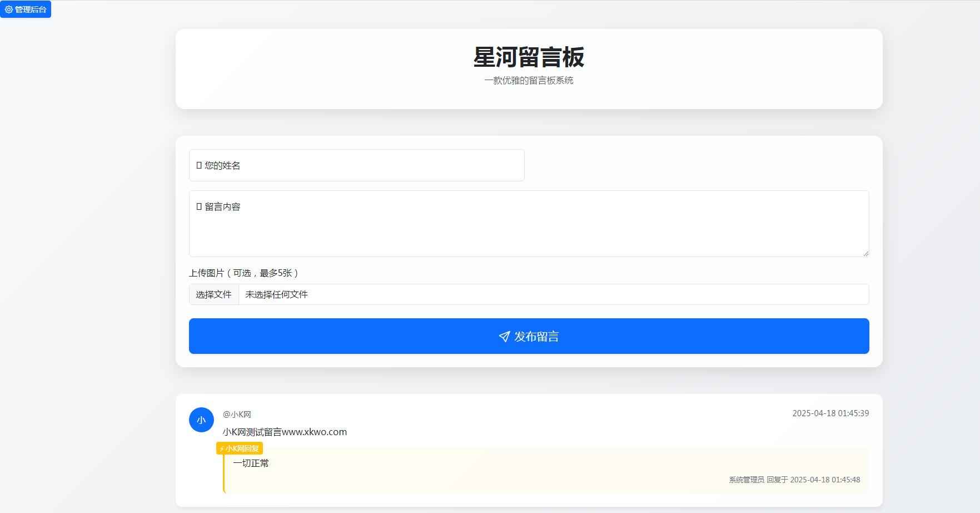Click the @小K网 username label
The width and height of the screenshot is (980, 513).
click(236, 414)
